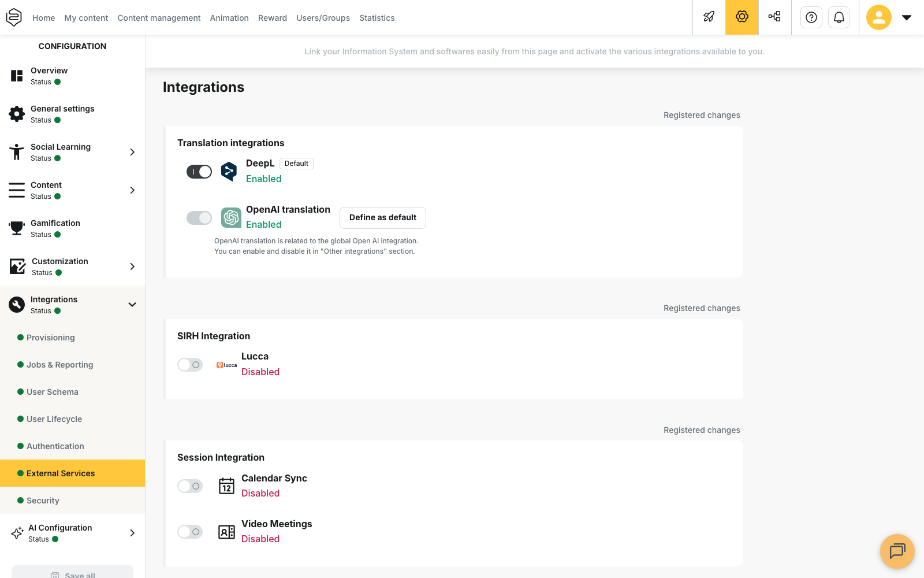Screen dimensions: 924x578
Task: Enable the Video Meetings toggle
Action: 190,532
